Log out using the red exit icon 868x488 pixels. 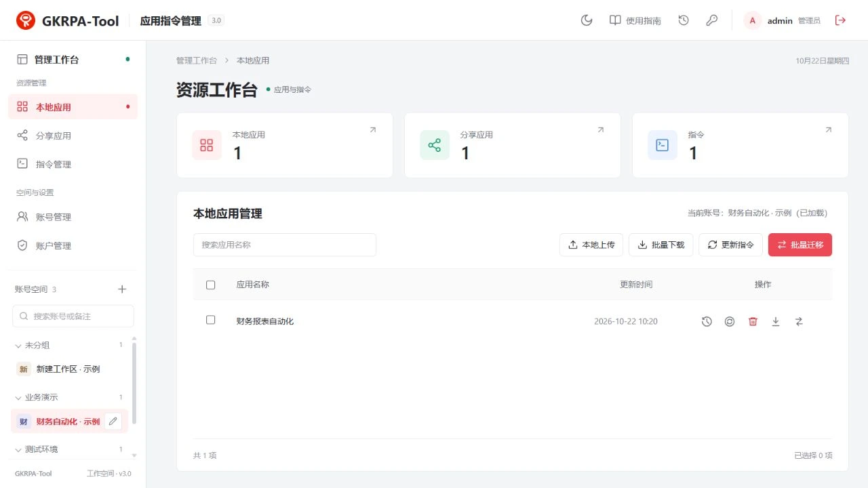(840, 20)
